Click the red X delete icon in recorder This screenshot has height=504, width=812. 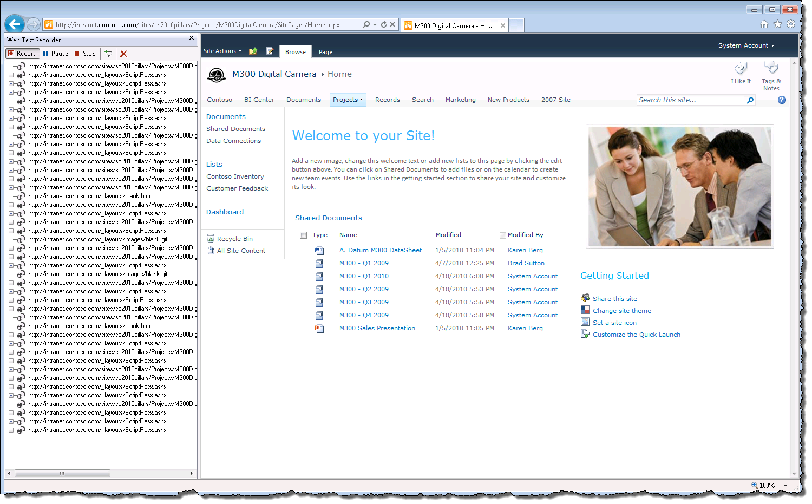[x=123, y=54]
